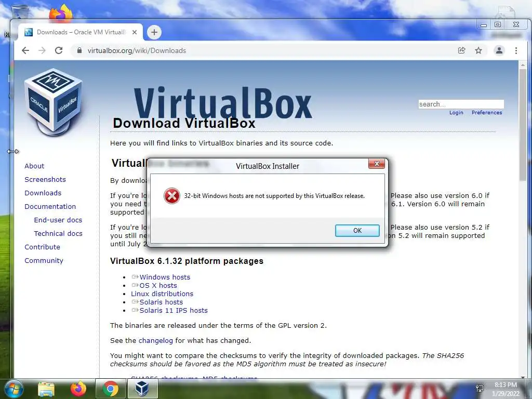This screenshot has width=532, height=399.
Task: Open the Linux distributions link
Action: point(162,294)
